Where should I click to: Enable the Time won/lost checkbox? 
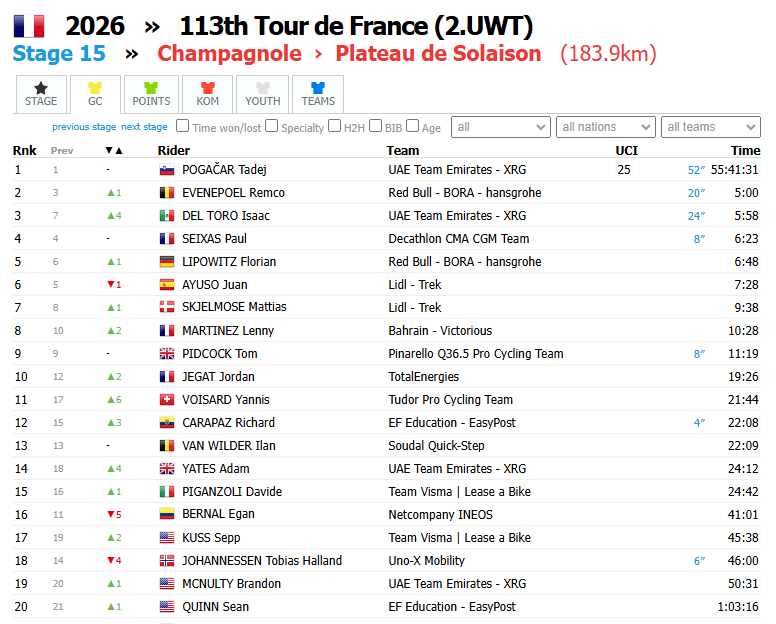(183, 126)
